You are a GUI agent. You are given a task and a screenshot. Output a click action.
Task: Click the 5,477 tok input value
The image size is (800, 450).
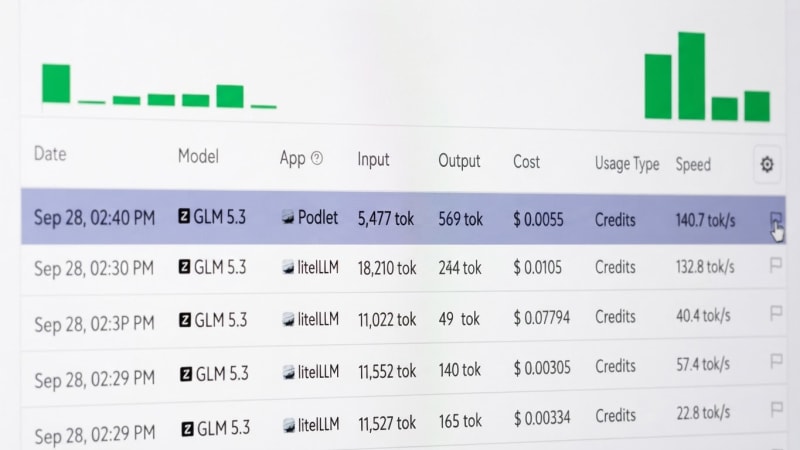(385, 219)
